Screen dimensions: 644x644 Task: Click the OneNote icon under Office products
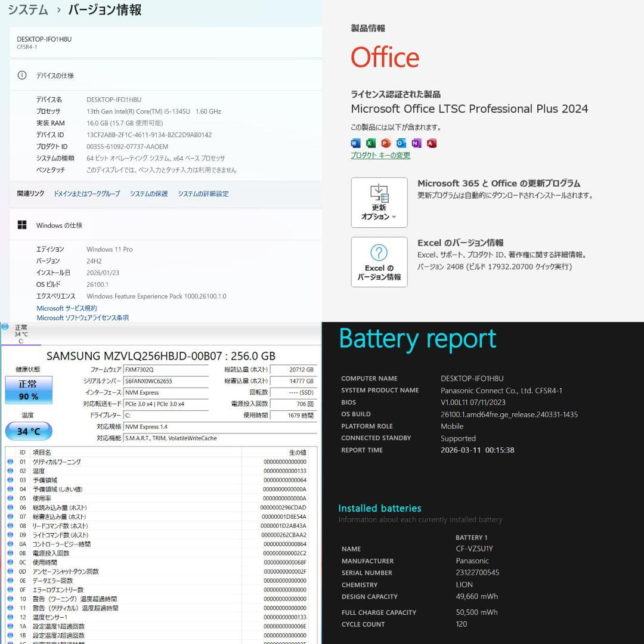[x=416, y=143]
